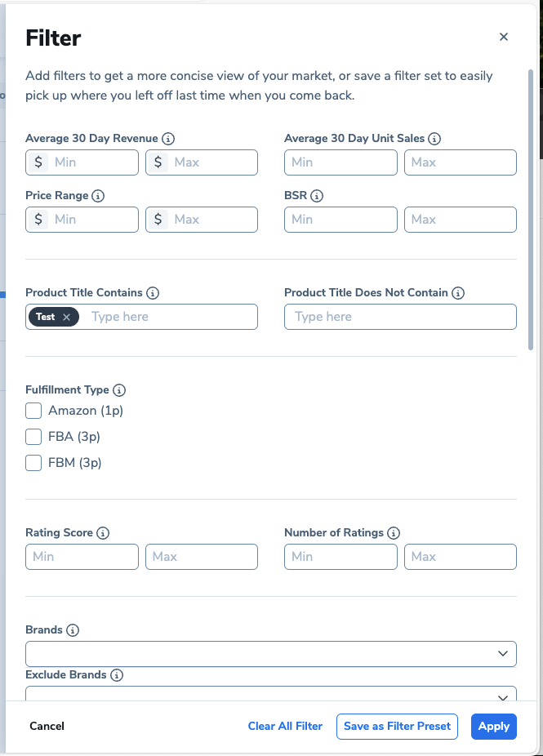Click Clear All Filter link
This screenshot has height=756, width=543.
click(285, 727)
